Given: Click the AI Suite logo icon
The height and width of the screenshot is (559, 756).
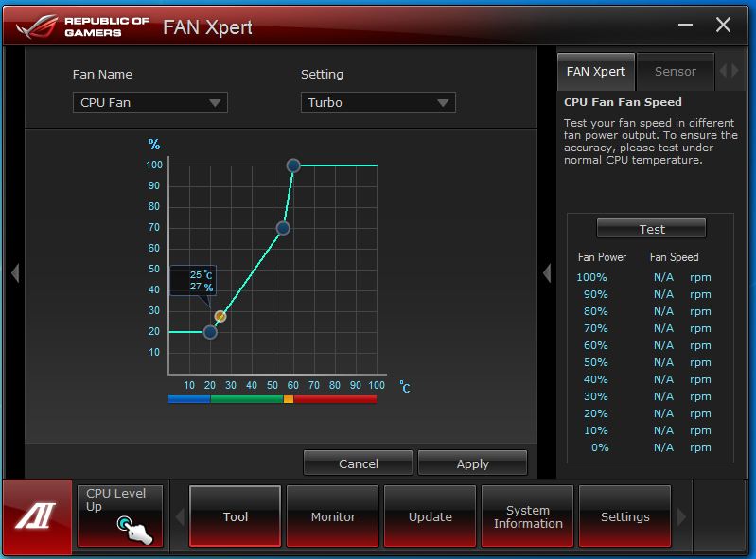Looking at the screenshot, I should tap(37, 516).
